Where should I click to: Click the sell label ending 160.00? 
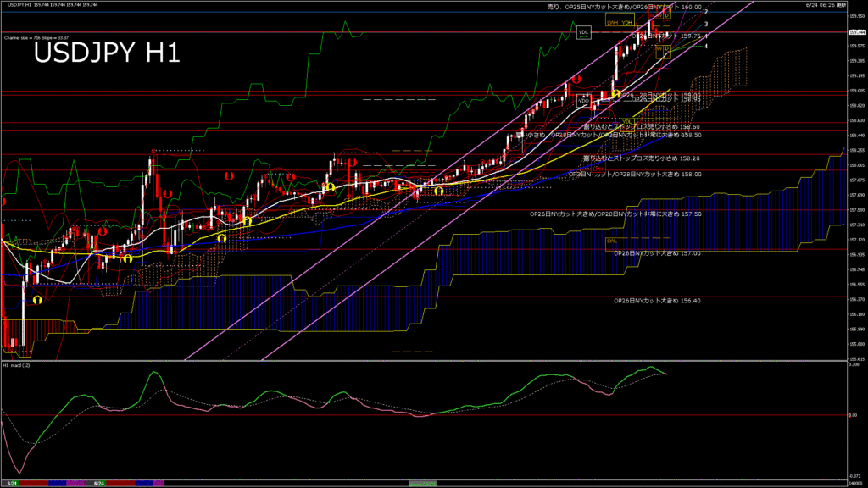pyautogui.click(x=625, y=7)
